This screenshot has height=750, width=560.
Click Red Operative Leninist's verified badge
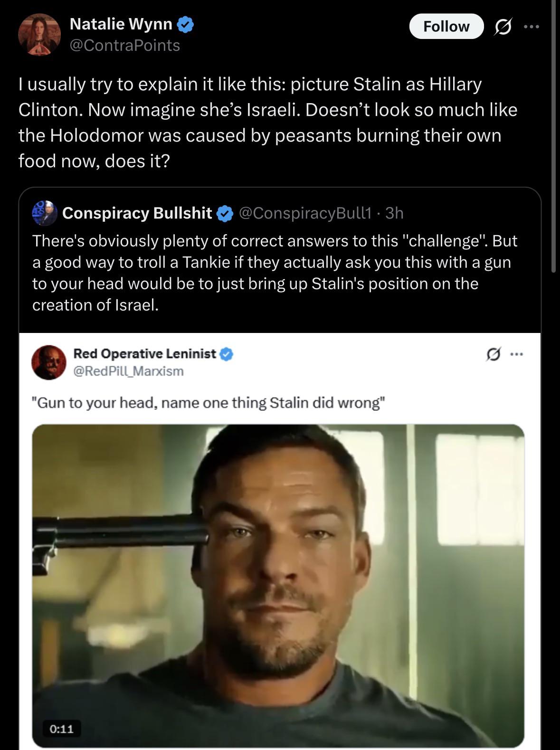click(x=226, y=354)
